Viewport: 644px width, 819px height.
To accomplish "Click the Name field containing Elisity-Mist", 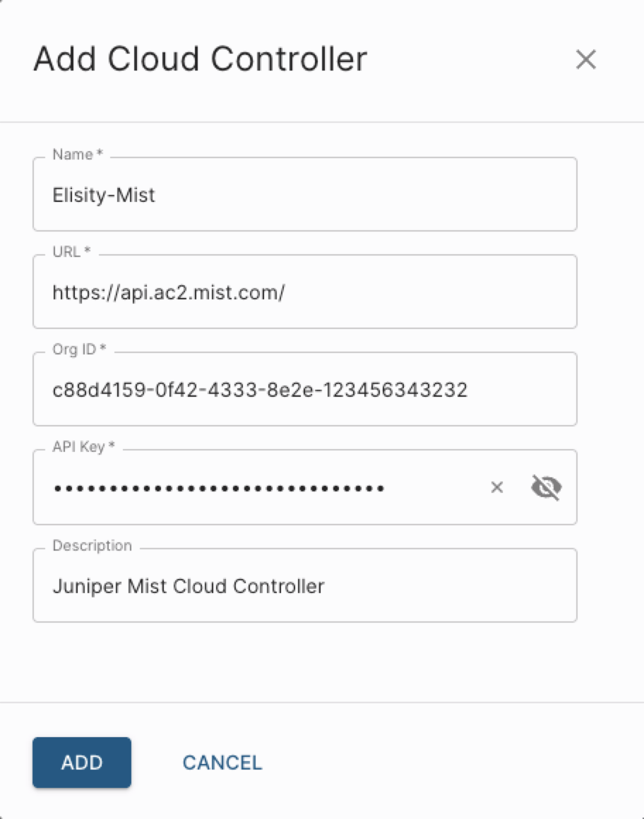I will click(304, 195).
